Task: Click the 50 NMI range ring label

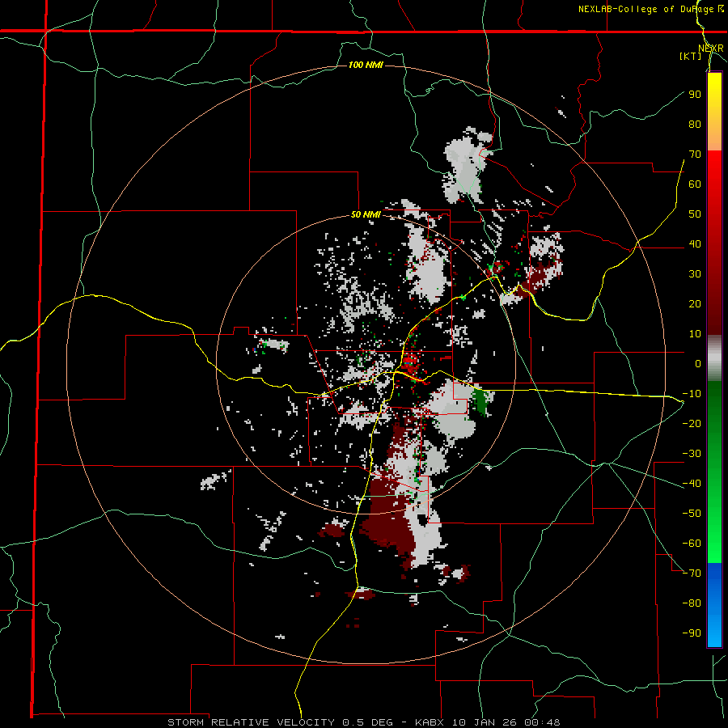Action: click(x=366, y=214)
